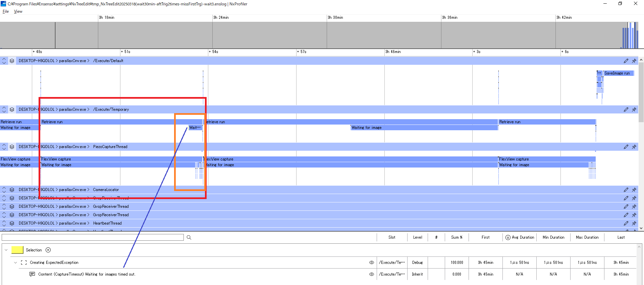Toggle visibility eye for CaptureTimeout content row

tap(371, 274)
